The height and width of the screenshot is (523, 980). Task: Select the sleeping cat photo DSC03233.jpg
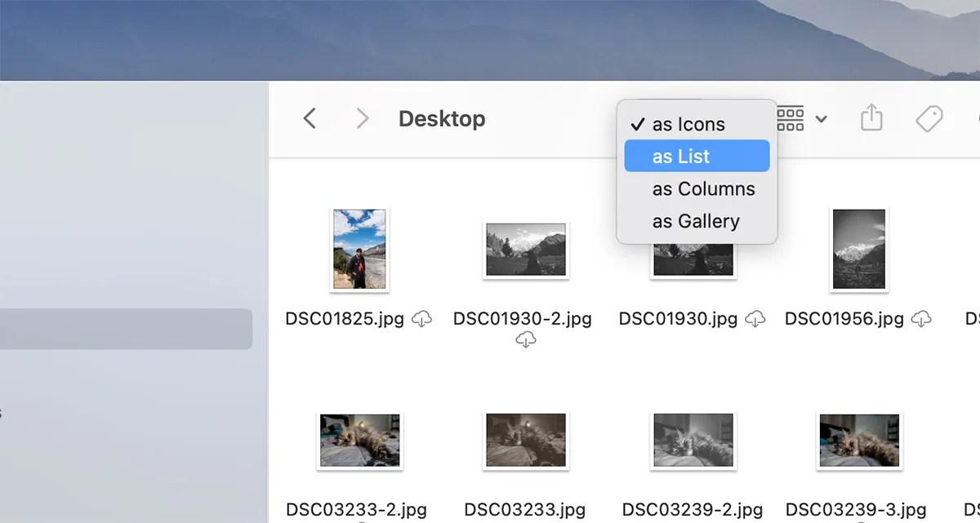526,440
